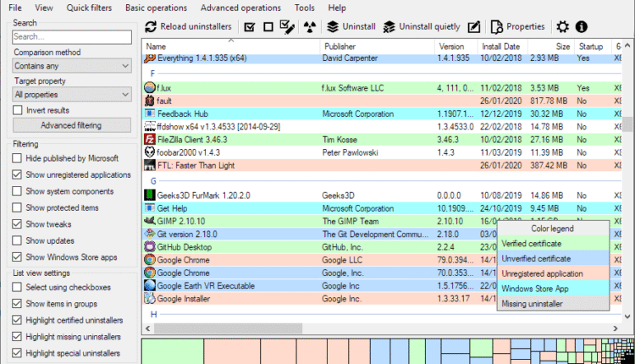Click the info about icon

581,27
